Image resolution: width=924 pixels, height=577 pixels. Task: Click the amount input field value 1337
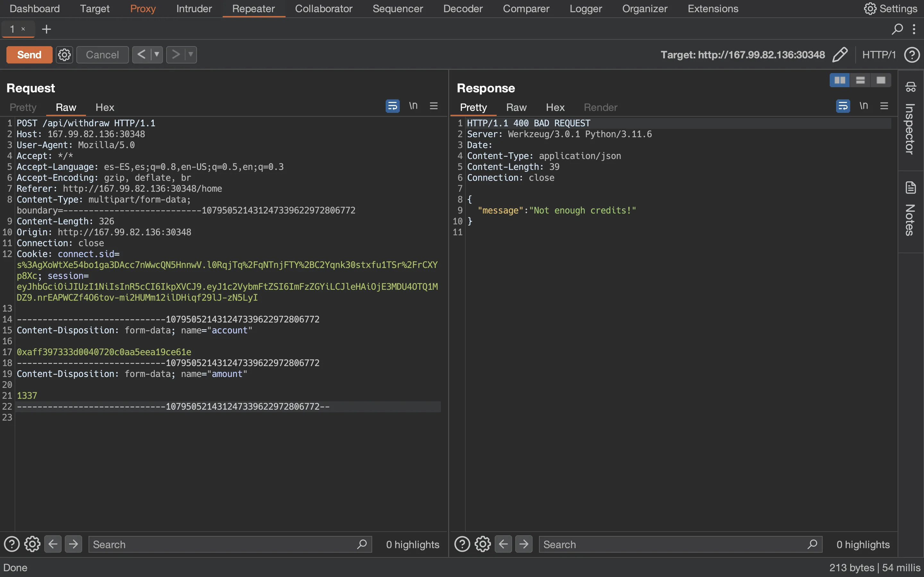pyautogui.click(x=27, y=396)
